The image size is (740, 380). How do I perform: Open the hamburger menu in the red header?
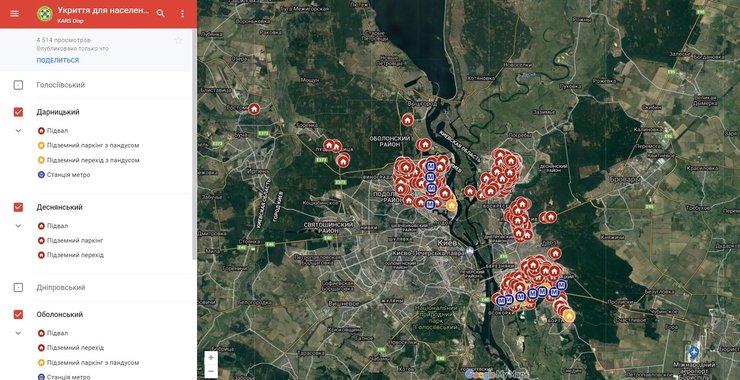click(15, 13)
